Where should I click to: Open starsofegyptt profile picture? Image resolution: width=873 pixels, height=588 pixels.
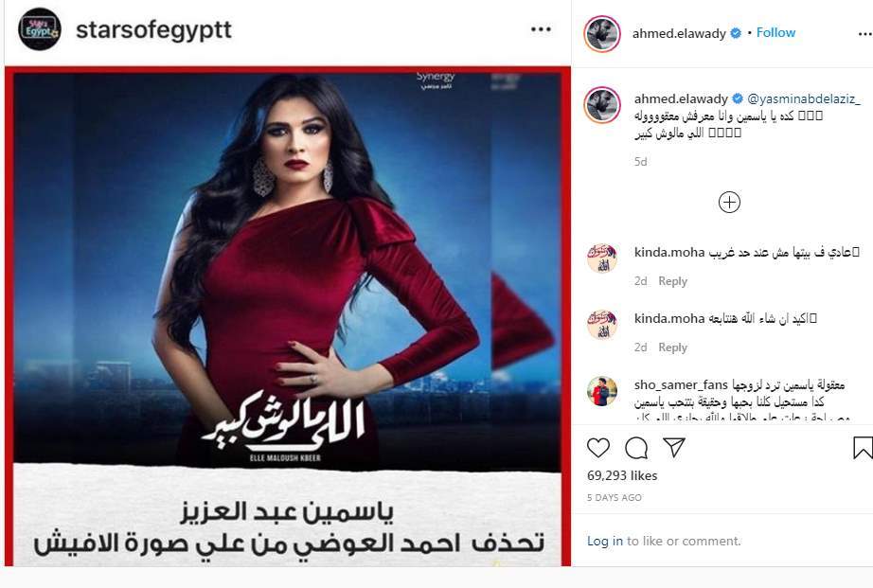(40, 29)
